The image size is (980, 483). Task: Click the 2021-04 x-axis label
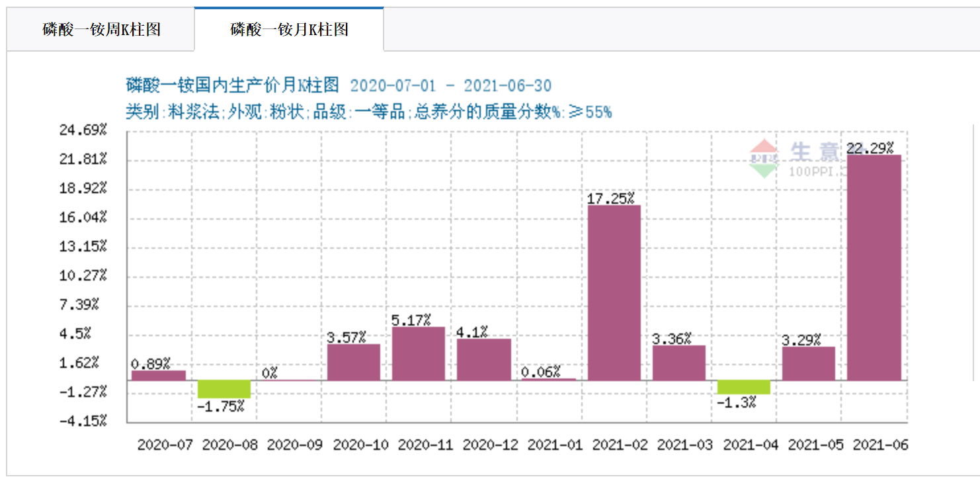point(751,445)
